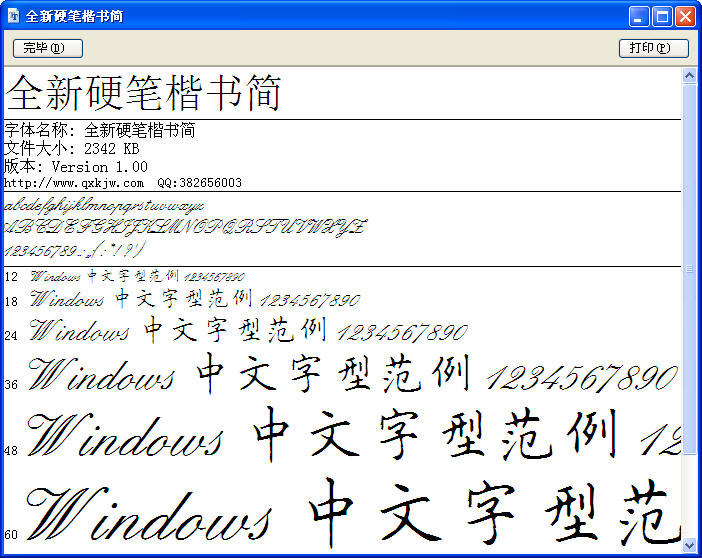
Task: Click the 18 point size label
Action: tap(11, 302)
